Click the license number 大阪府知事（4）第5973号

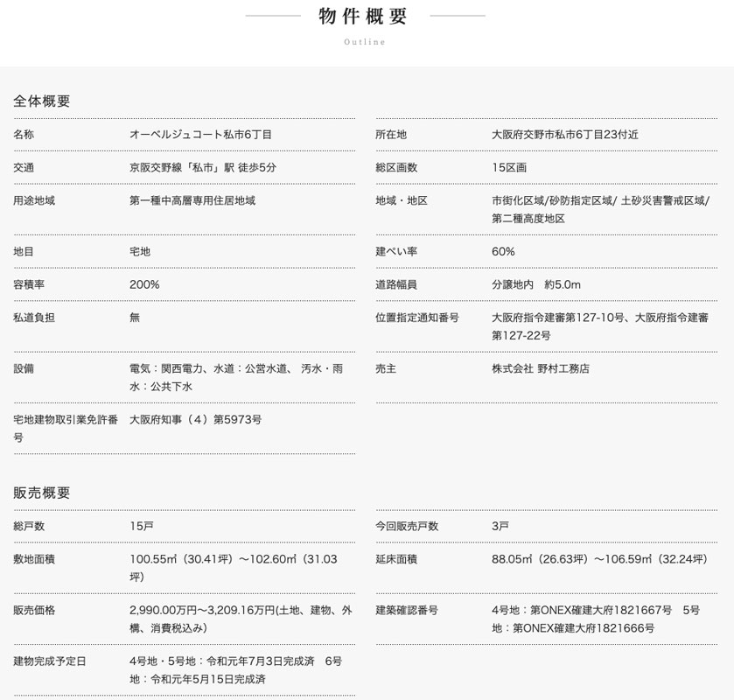[195, 419]
